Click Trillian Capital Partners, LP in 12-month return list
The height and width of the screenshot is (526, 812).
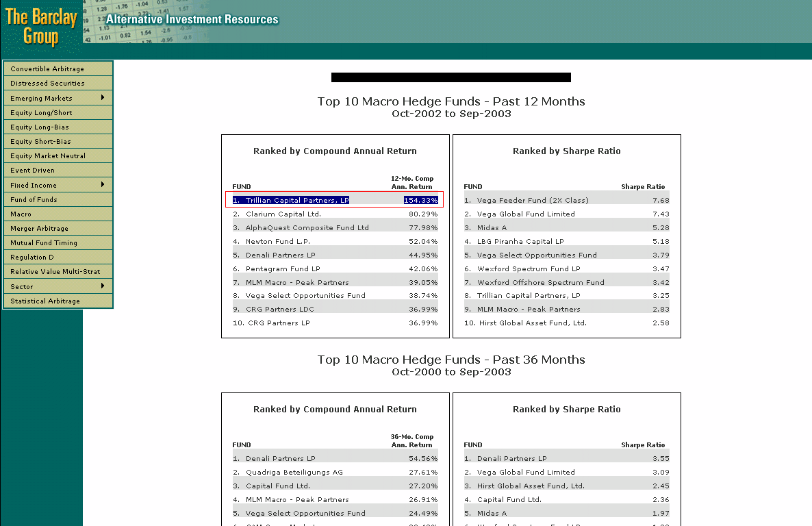click(x=297, y=200)
